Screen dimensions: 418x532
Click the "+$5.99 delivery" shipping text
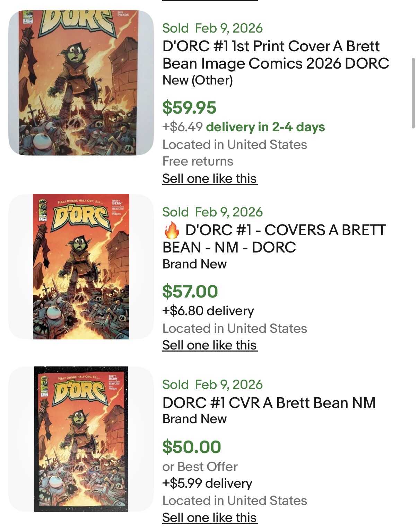tap(207, 483)
